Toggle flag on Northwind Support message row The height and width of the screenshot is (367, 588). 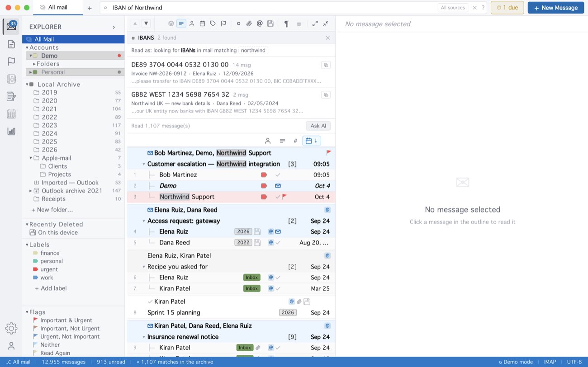point(284,197)
